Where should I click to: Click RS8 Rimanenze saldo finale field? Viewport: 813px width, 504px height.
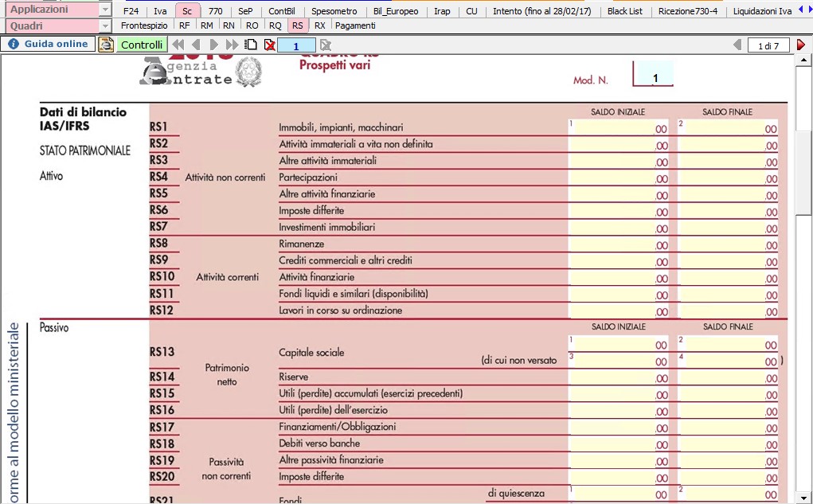[729, 244]
